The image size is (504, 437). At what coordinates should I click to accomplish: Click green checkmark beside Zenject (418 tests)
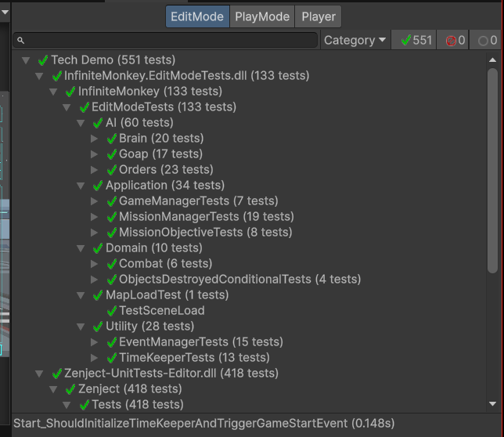click(70, 389)
